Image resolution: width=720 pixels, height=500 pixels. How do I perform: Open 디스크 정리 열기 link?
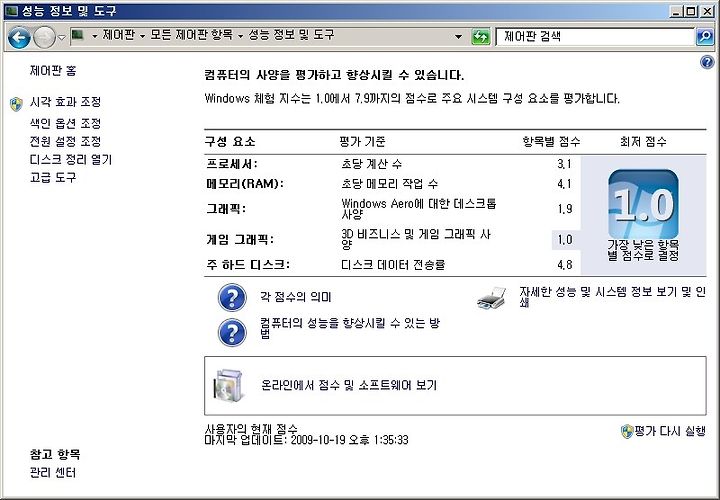(x=71, y=159)
